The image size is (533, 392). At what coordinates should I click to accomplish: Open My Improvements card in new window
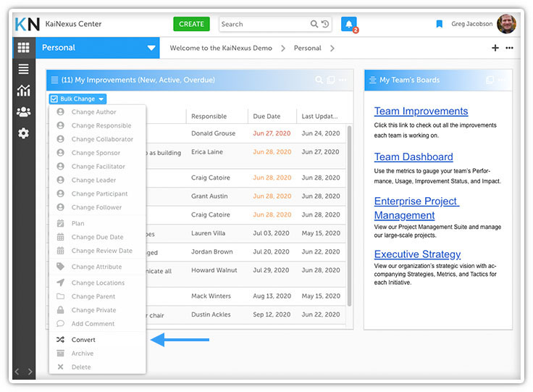pyautogui.click(x=330, y=80)
